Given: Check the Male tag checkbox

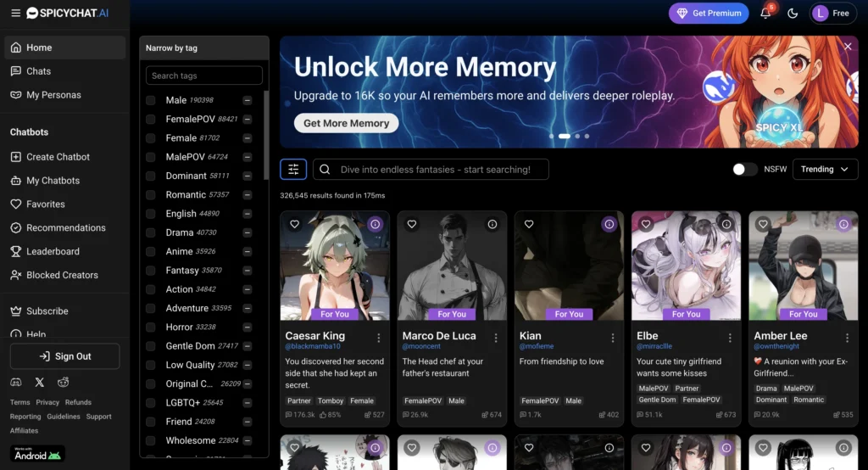Looking at the screenshot, I should [151, 100].
